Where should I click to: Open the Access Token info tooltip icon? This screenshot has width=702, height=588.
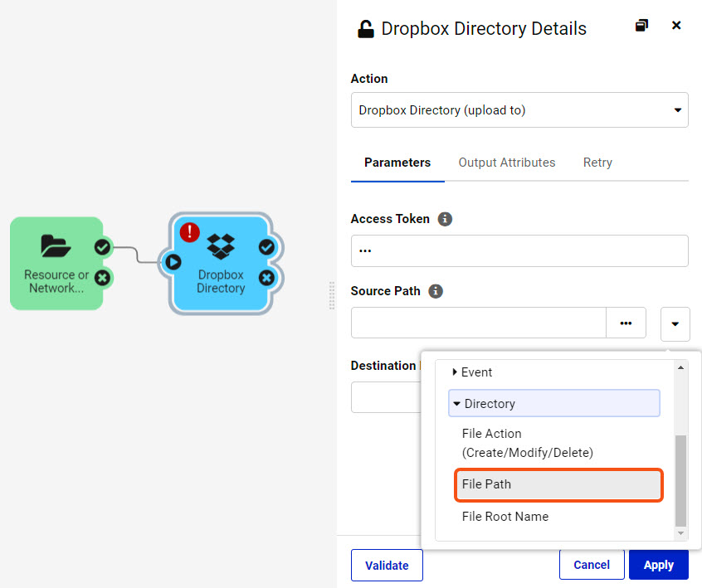445,219
